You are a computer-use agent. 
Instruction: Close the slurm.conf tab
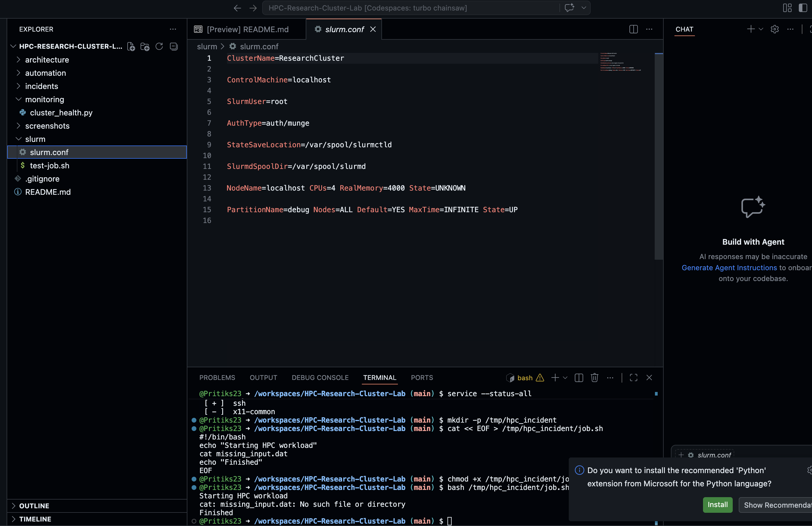[373, 29]
